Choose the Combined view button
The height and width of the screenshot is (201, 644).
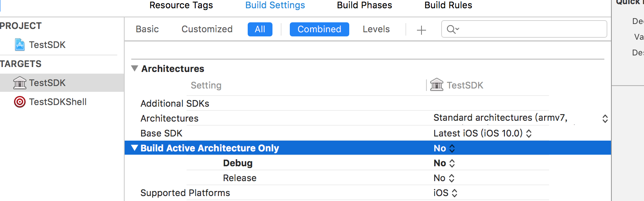coord(319,29)
